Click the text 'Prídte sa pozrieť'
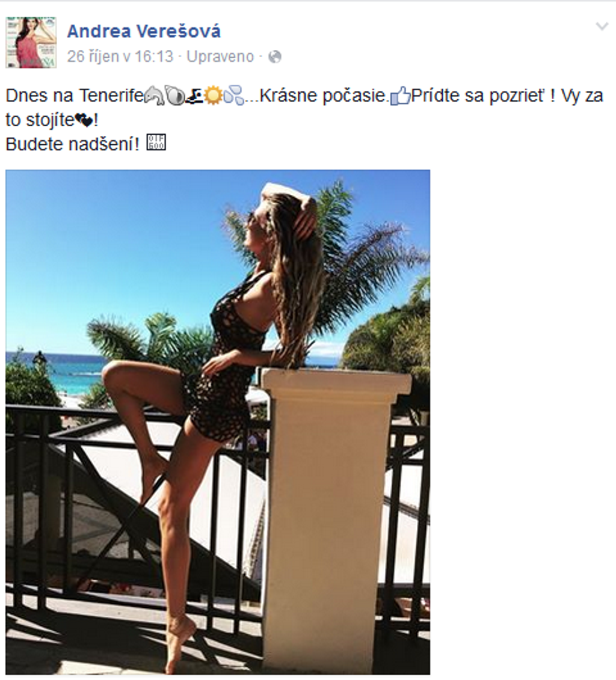 477,96
